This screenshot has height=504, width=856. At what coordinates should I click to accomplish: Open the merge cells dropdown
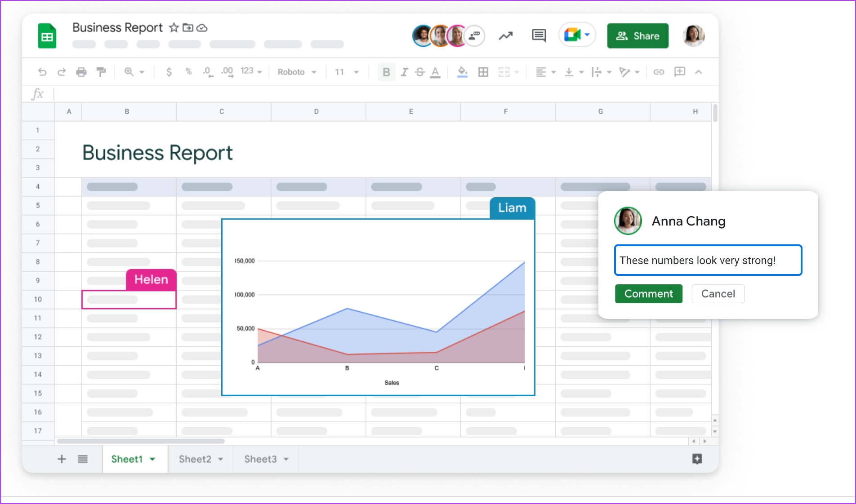508,72
